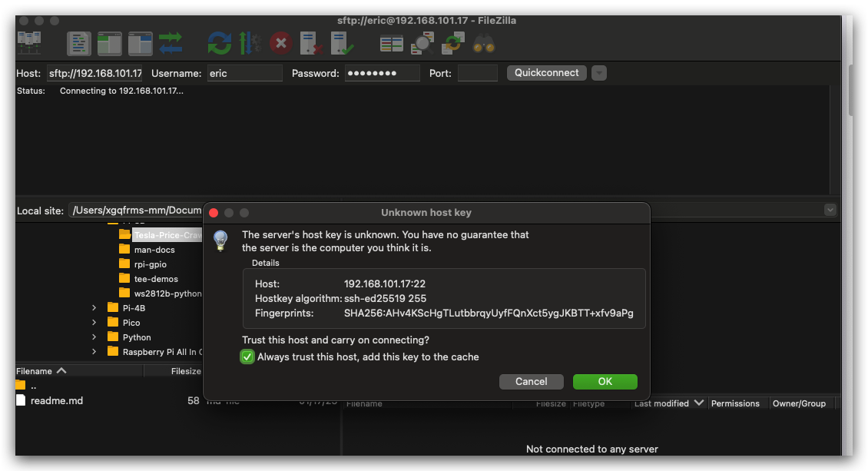This screenshot has width=868, height=471.
Task: Toggle directory comparison icon
Action: 422,43
